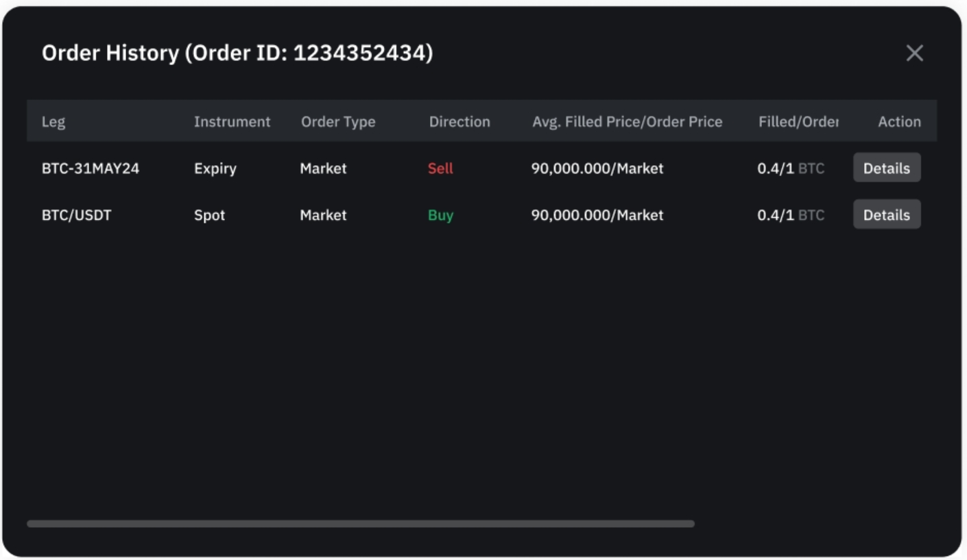
Task: Click the red Sell direction text
Action: [440, 168]
